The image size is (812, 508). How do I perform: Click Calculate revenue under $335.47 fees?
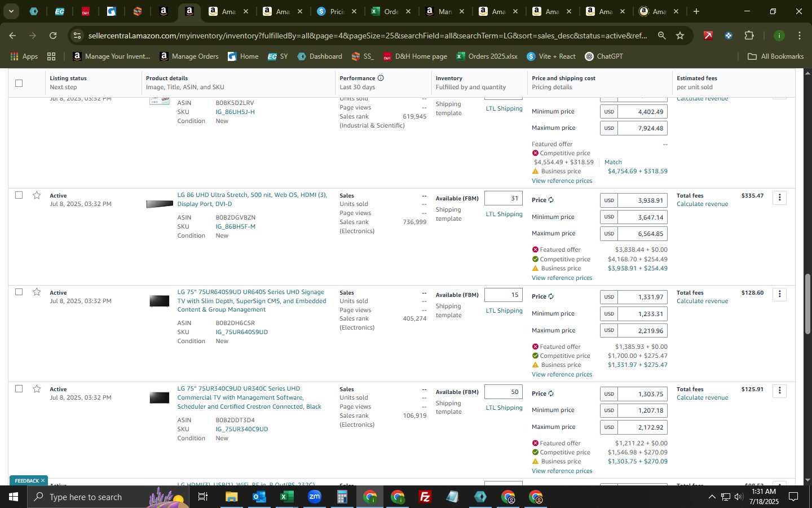click(702, 204)
